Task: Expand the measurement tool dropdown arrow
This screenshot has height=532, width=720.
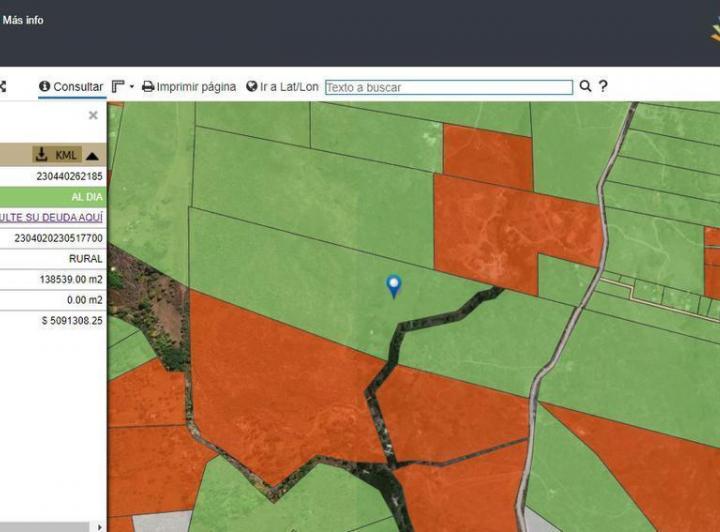Action: [132, 86]
